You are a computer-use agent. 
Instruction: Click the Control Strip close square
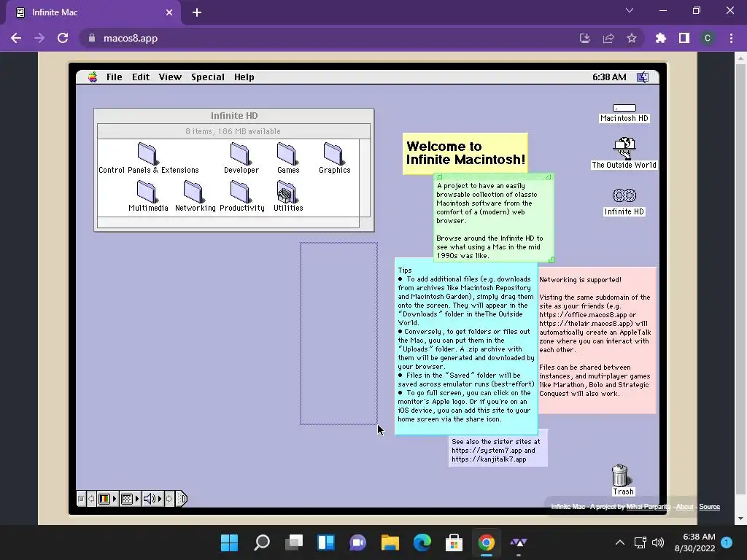(x=81, y=499)
